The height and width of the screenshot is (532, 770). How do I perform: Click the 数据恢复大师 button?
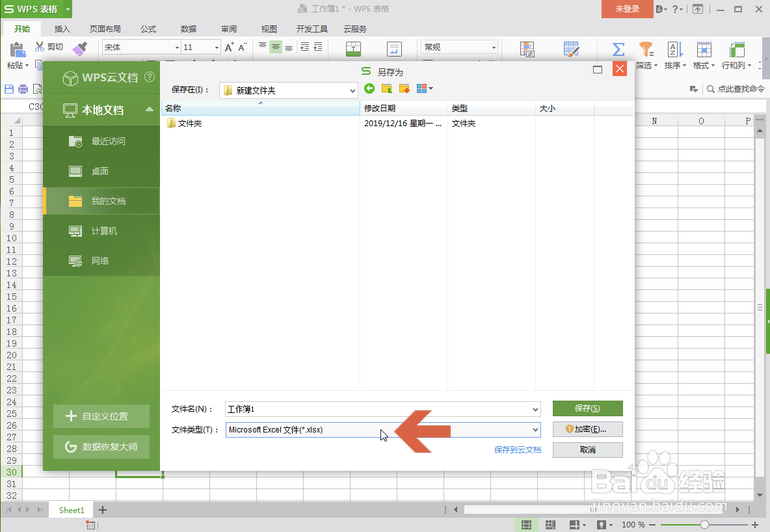(101, 447)
